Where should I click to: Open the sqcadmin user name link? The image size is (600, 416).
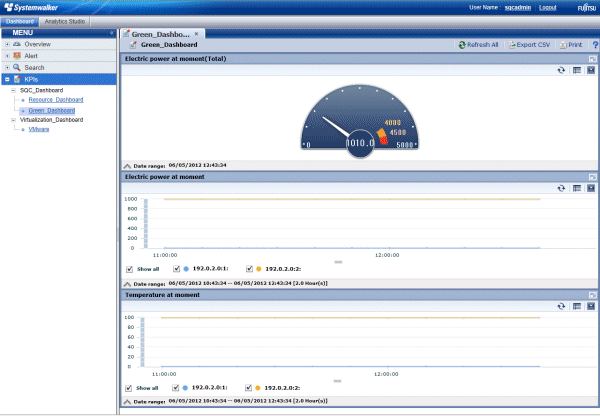coord(517,8)
